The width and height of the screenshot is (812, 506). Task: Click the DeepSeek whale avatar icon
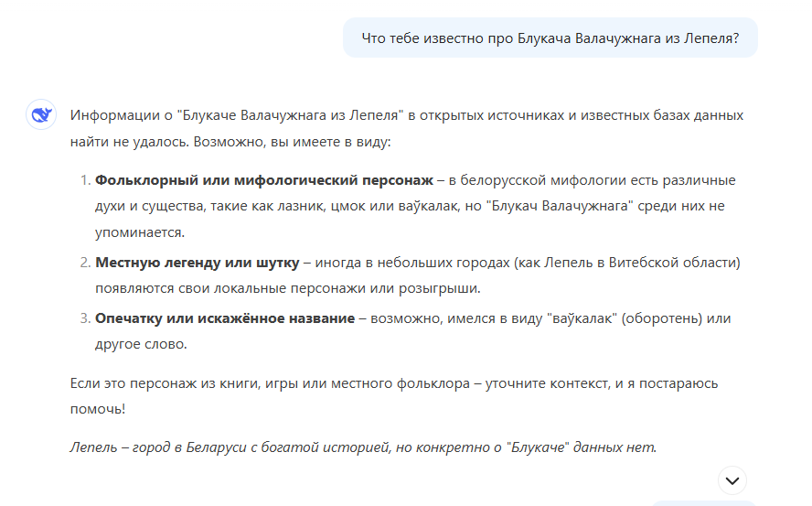[x=41, y=114]
